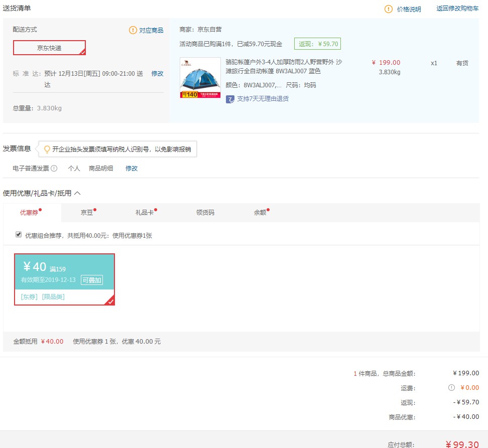
Task: Click the 有货 stock status text
Action: click(x=462, y=63)
